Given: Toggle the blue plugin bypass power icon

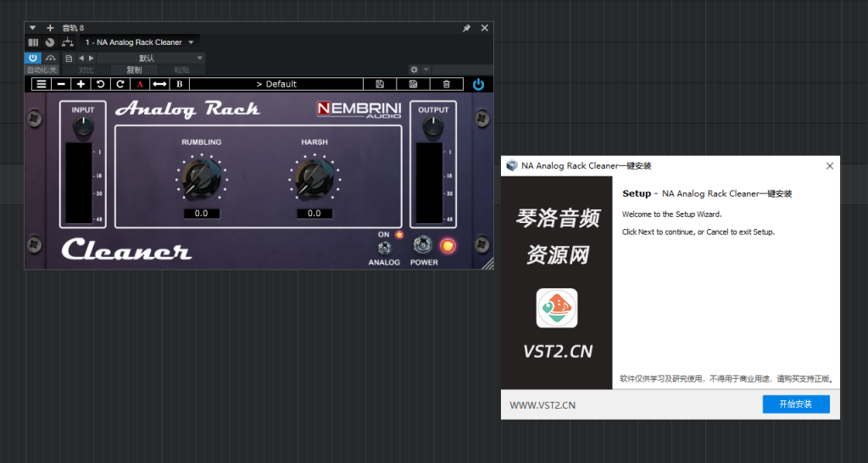Looking at the screenshot, I should [478, 84].
